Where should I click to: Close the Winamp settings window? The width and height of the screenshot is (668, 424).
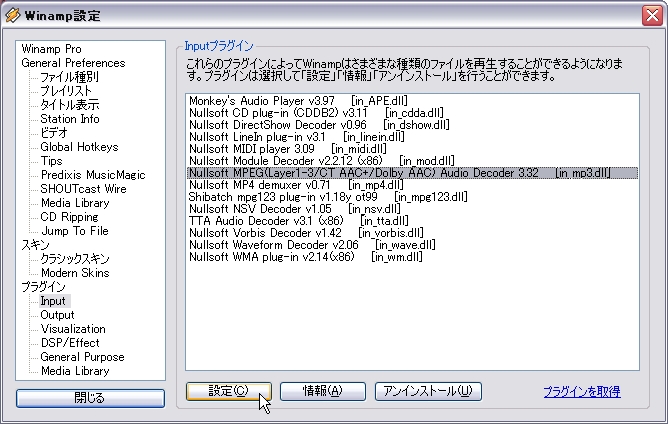(x=652, y=16)
